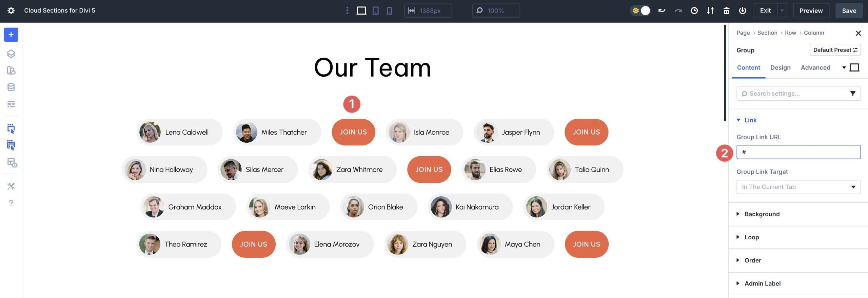This screenshot has height=298, width=868.
Task: Toggle light/dark mode switch
Action: 640,11
